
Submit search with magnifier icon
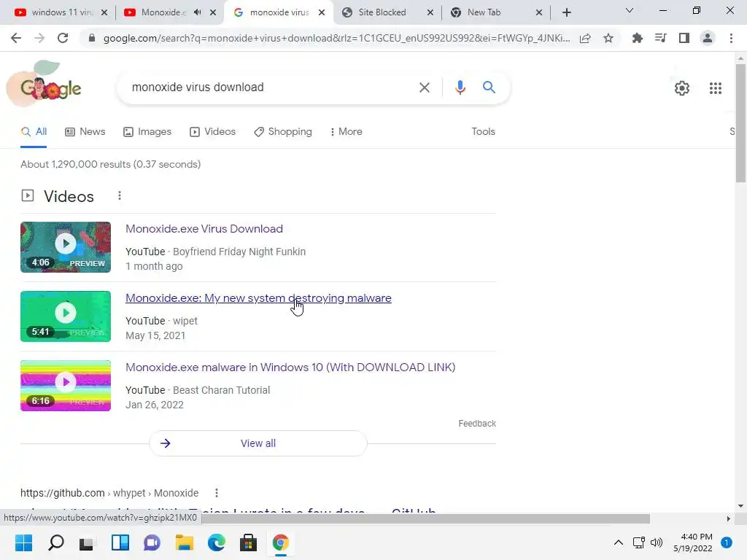(489, 87)
